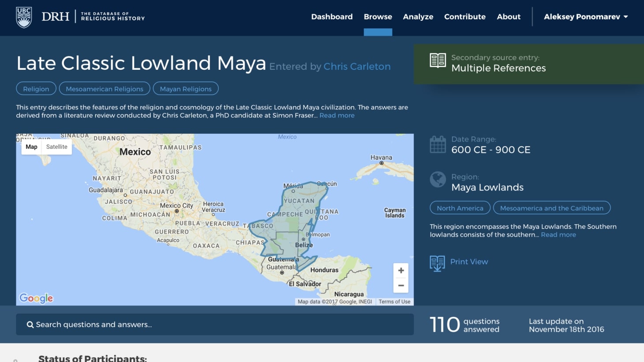Select the Browse tab
This screenshot has width=644, height=362.
(378, 17)
